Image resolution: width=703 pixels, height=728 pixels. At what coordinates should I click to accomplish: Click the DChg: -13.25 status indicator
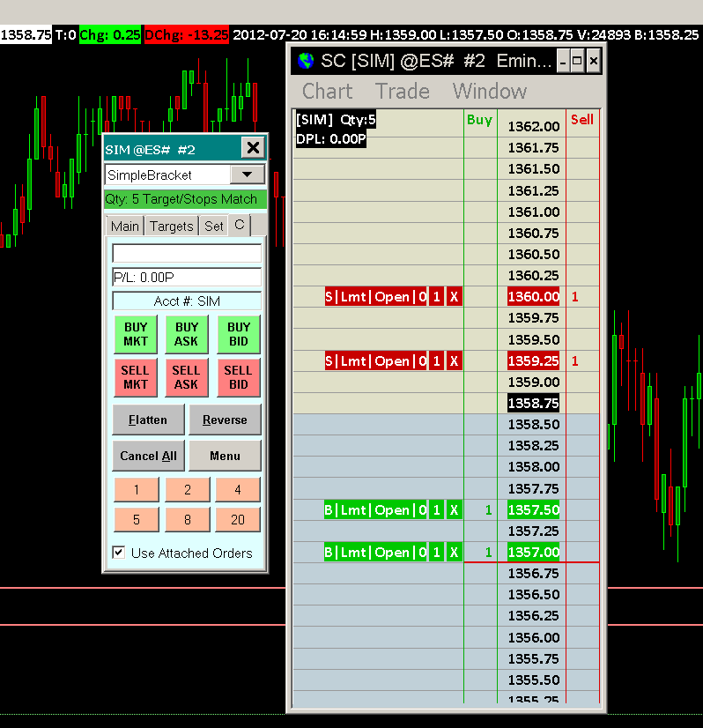[187, 35]
